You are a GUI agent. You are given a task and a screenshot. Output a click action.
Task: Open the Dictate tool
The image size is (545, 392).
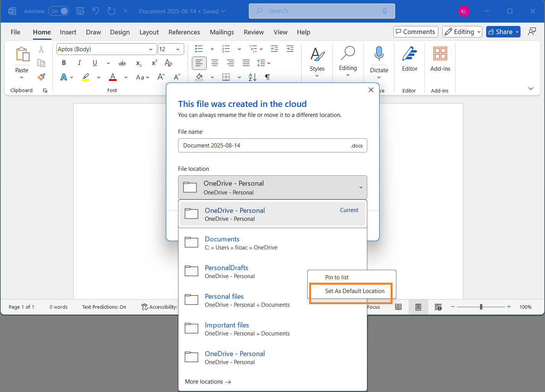tap(379, 59)
